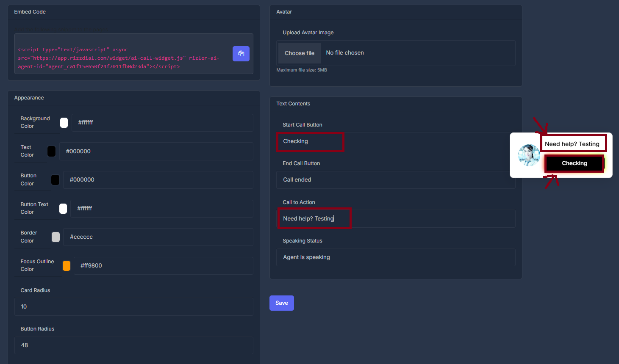Open the Background Color swatch
The width and height of the screenshot is (619, 364).
point(64,123)
